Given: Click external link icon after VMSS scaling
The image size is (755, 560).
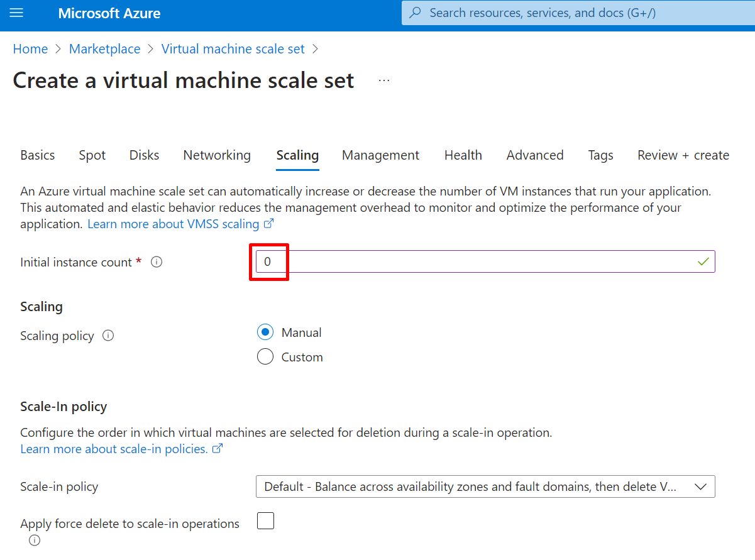Looking at the screenshot, I should coord(268,224).
